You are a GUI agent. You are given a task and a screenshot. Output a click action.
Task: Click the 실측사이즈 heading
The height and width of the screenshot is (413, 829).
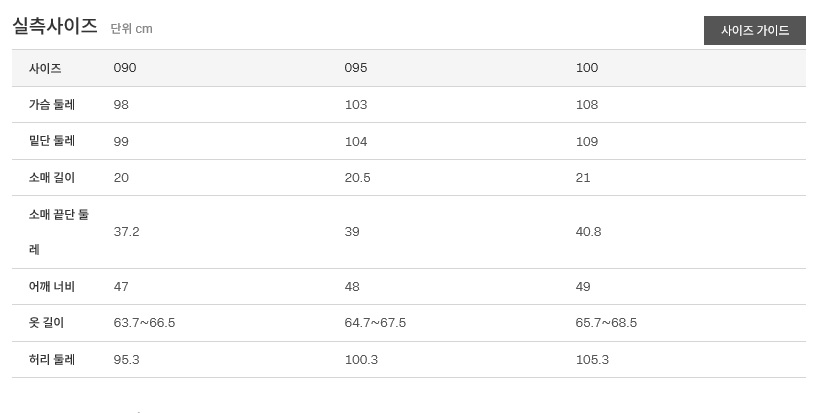[55, 27]
